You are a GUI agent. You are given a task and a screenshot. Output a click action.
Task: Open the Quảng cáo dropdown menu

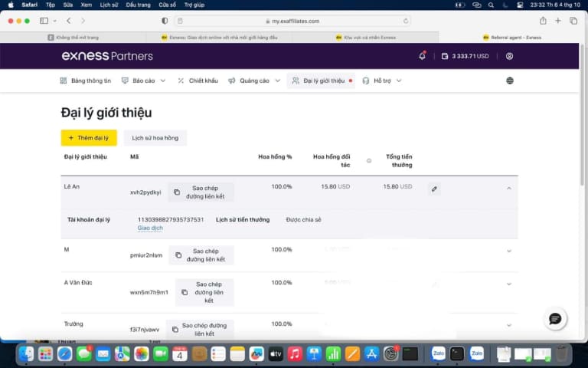[254, 80]
